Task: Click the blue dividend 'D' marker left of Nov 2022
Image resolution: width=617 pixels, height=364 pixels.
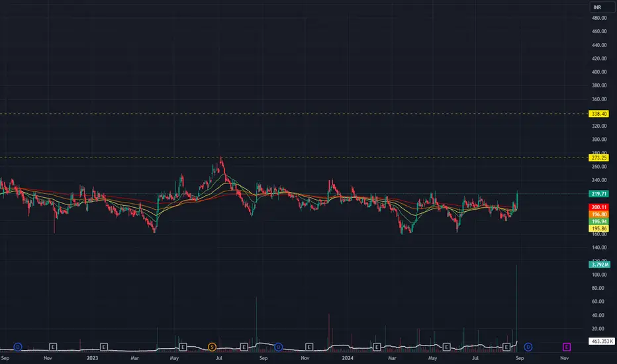Action: point(18,347)
